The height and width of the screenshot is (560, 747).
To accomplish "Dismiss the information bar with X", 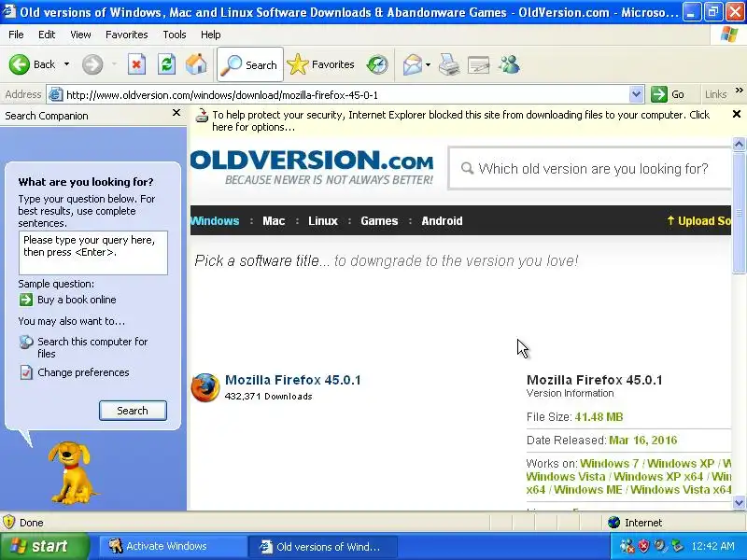I will [x=737, y=114].
